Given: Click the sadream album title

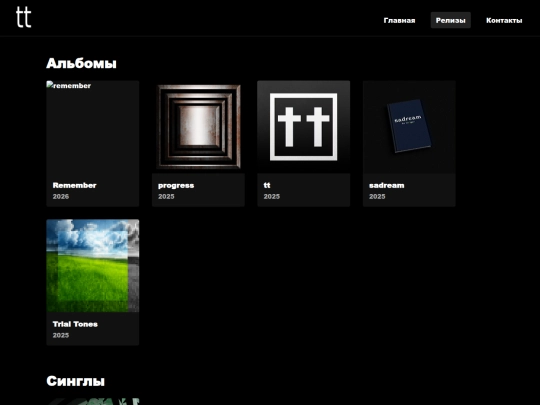Looking at the screenshot, I should [x=386, y=185].
